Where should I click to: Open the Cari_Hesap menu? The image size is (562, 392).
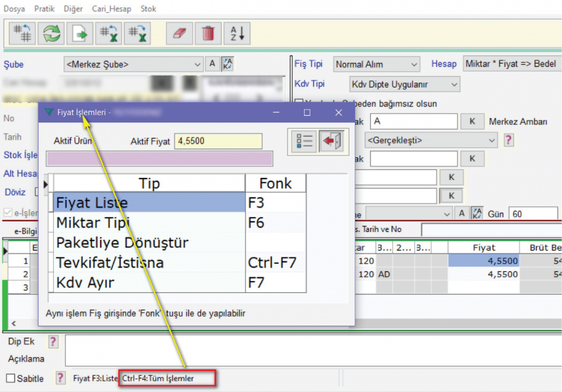point(112,9)
